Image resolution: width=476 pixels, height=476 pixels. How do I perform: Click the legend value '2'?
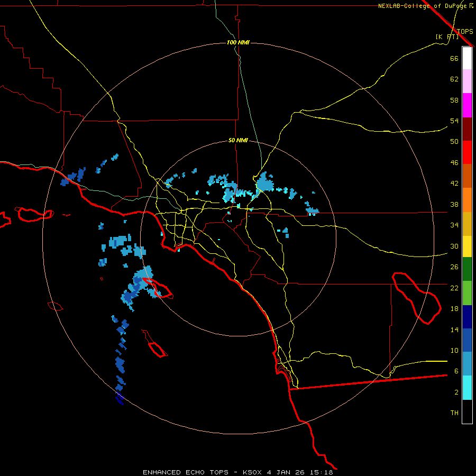click(456, 392)
